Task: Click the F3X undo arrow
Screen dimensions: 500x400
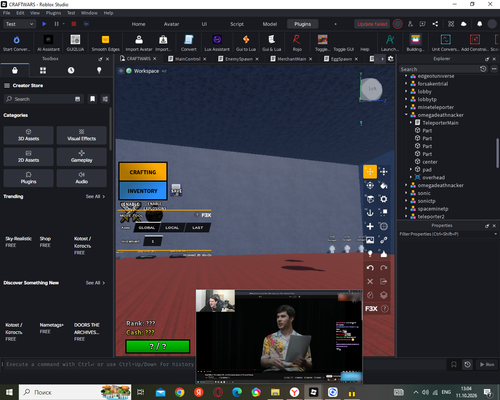Action: 370,268
